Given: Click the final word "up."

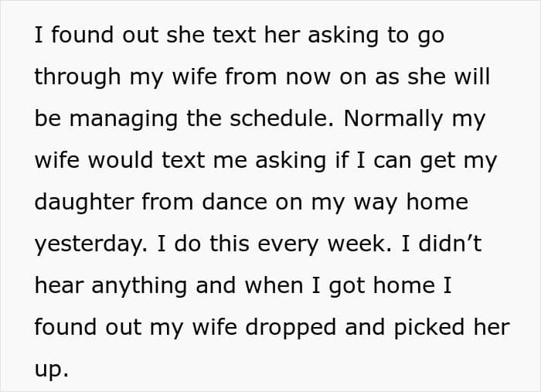Looking at the screenshot, I should (51, 369).
